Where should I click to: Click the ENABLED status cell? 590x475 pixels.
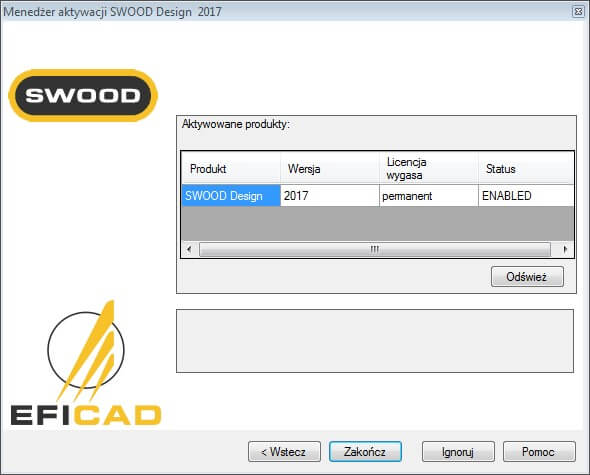coord(526,196)
